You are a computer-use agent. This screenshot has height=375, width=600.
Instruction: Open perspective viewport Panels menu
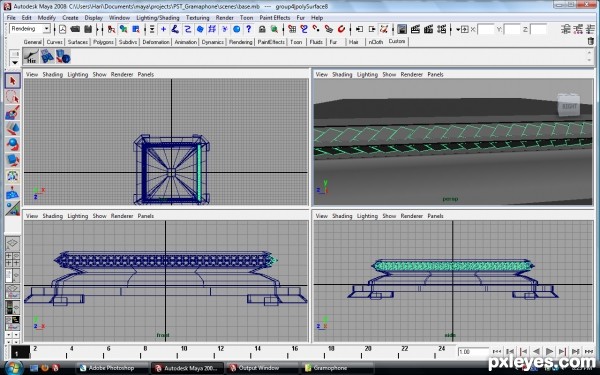pyautogui.click(x=435, y=74)
